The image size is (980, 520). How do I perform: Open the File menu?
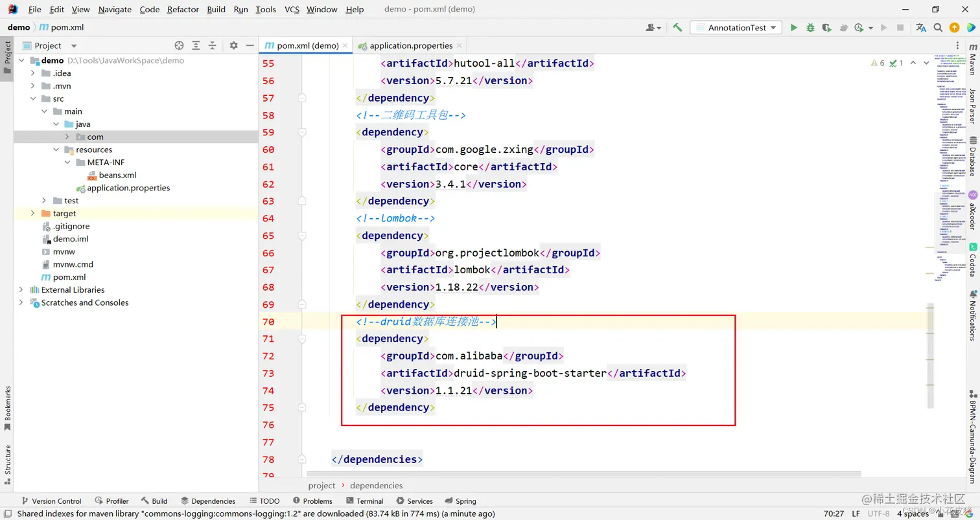tap(35, 9)
